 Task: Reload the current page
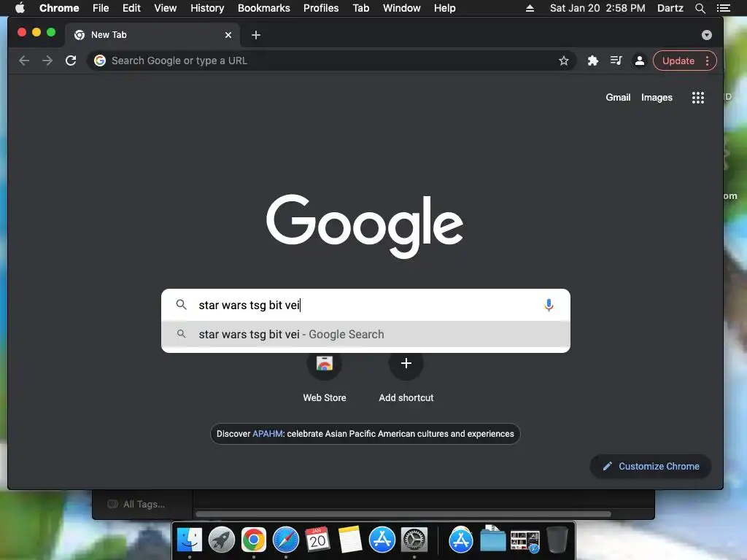coord(71,61)
